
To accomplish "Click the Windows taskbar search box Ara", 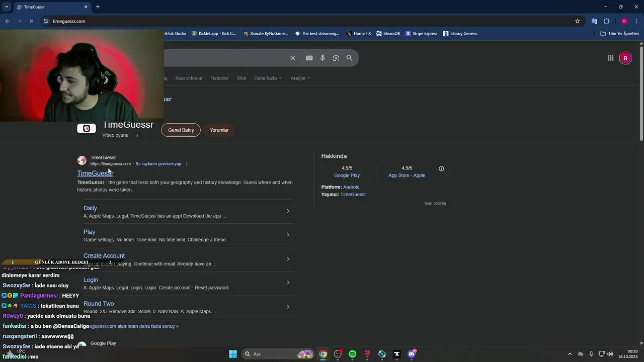I will [x=278, y=354].
